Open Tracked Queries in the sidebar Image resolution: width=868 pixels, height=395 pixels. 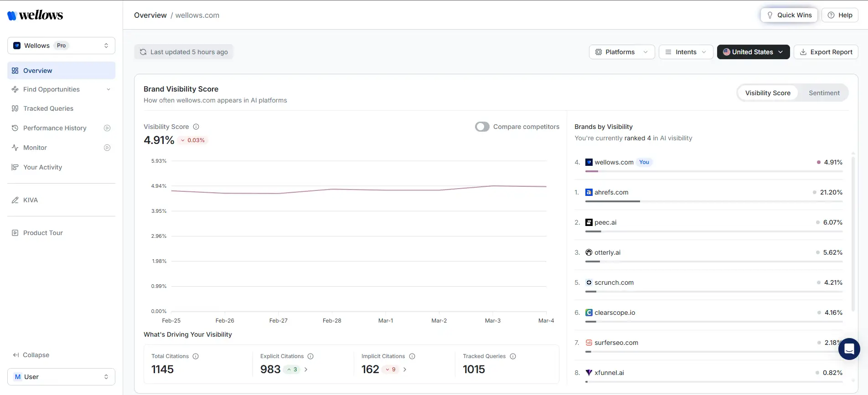click(48, 108)
